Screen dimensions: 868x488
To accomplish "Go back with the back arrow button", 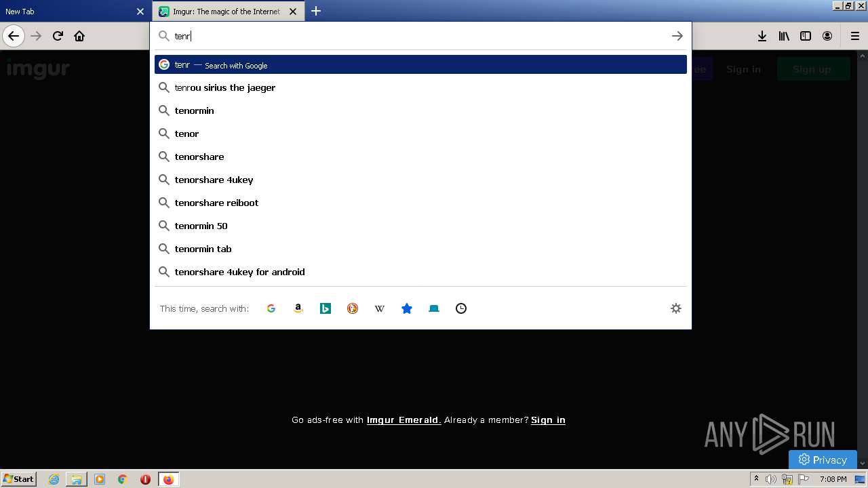I will pyautogui.click(x=14, y=36).
